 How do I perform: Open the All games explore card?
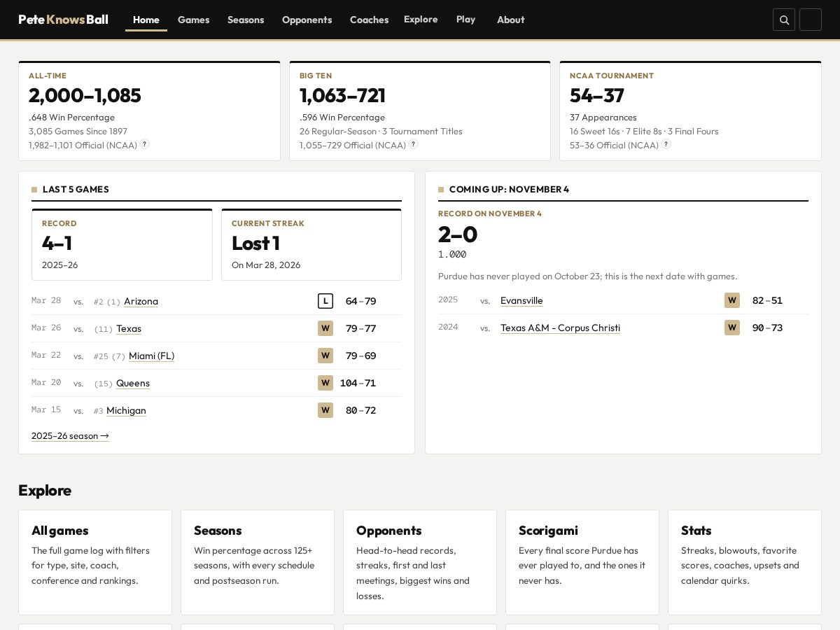click(x=95, y=563)
